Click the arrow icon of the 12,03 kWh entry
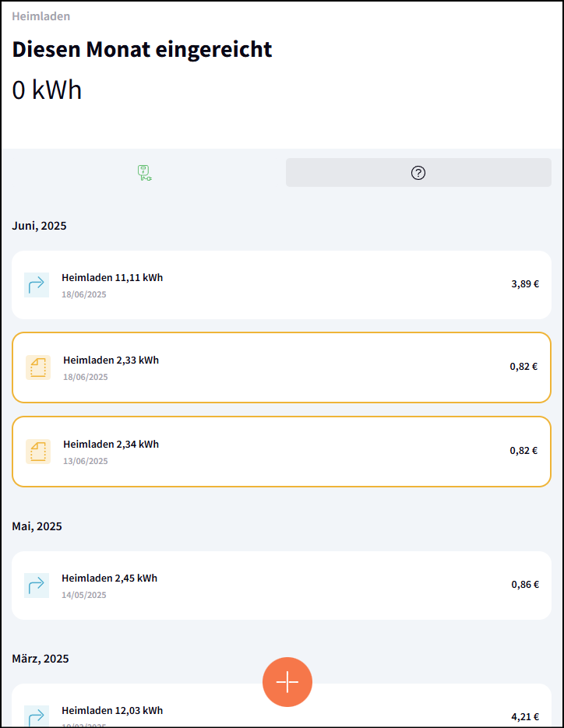 [37, 716]
